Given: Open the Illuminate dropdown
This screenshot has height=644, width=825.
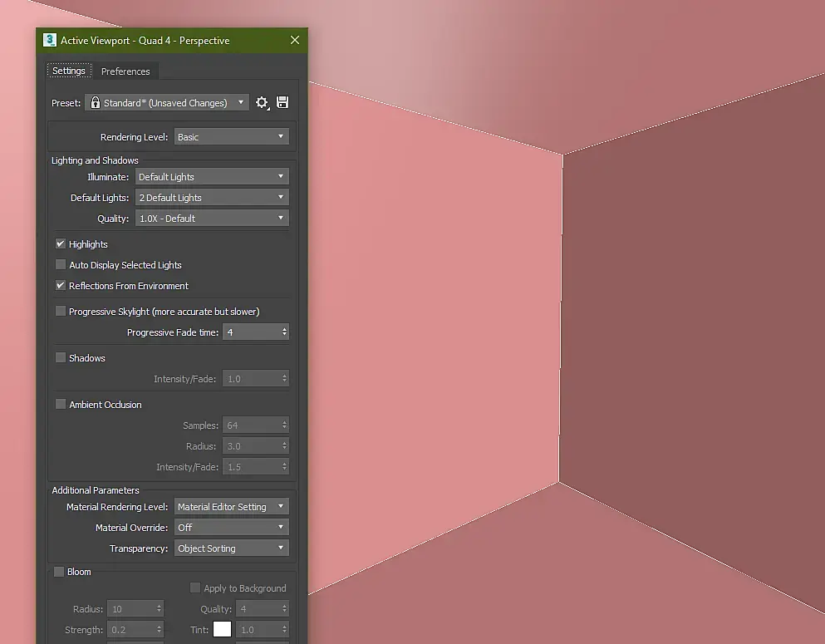Looking at the screenshot, I should 212,177.
